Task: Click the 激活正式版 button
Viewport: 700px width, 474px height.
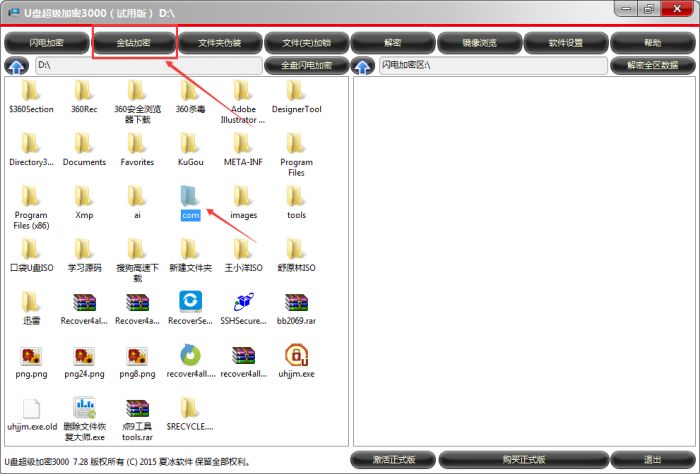Action: click(x=393, y=460)
